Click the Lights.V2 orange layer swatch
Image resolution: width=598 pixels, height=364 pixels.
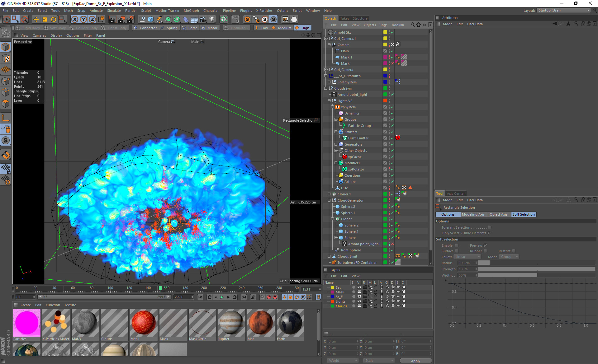tap(385, 101)
